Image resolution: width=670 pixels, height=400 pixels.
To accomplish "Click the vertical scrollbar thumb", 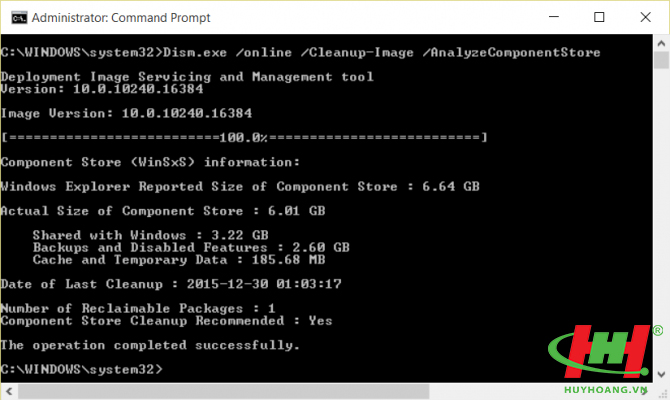I will pyautogui.click(x=661, y=60).
